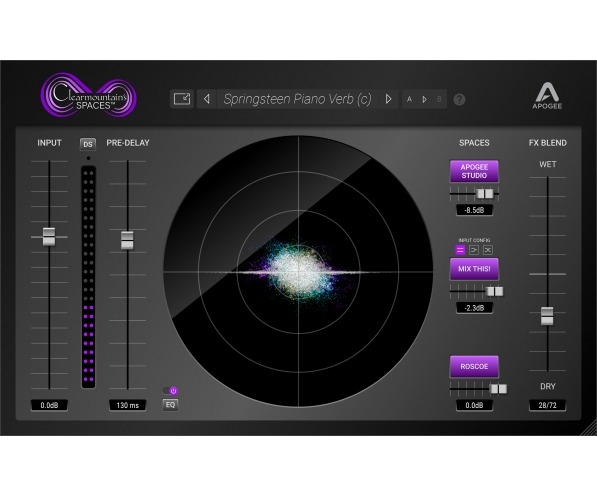Toggle the Roscoe space
The height and width of the screenshot is (497, 597).
coord(474,366)
